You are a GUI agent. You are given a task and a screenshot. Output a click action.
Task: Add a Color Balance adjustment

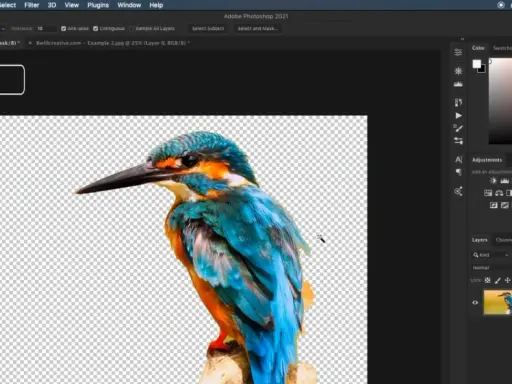tap(499, 193)
